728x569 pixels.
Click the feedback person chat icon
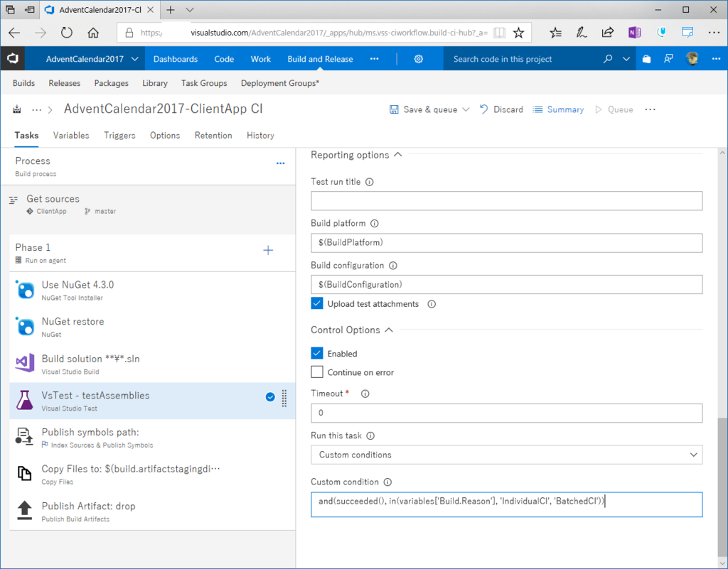pyautogui.click(x=668, y=59)
